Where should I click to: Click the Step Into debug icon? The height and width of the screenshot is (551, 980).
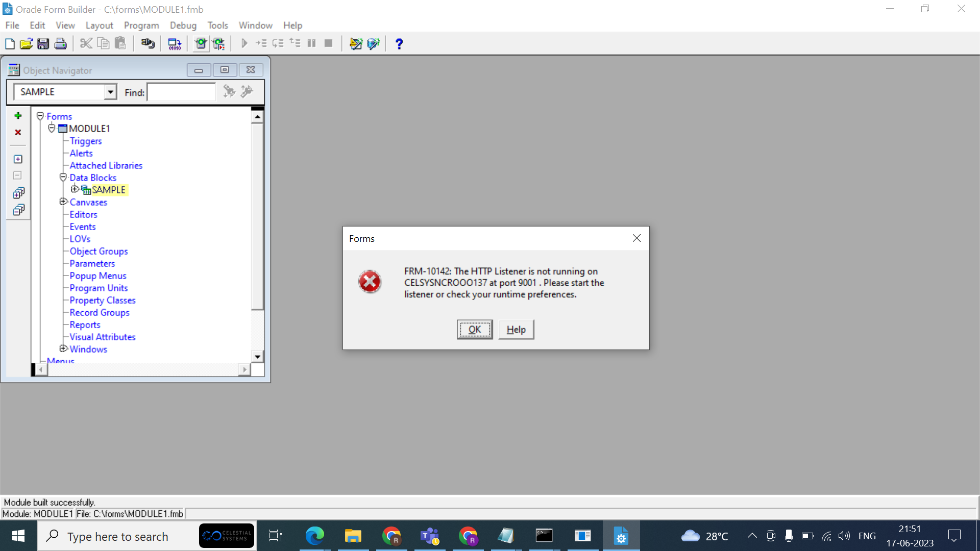point(261,44)
